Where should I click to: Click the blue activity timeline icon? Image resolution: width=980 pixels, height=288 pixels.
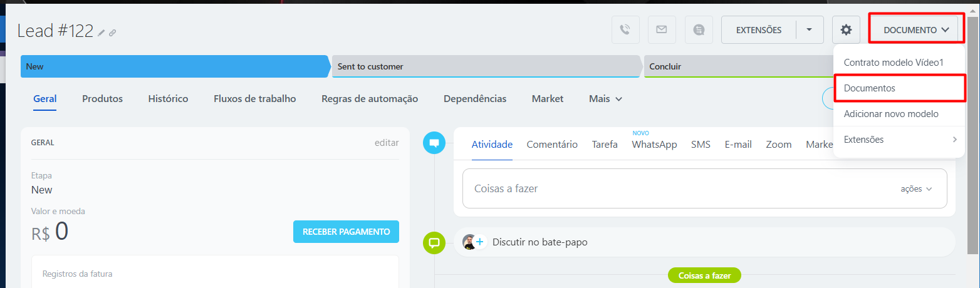tap(434, 143)
